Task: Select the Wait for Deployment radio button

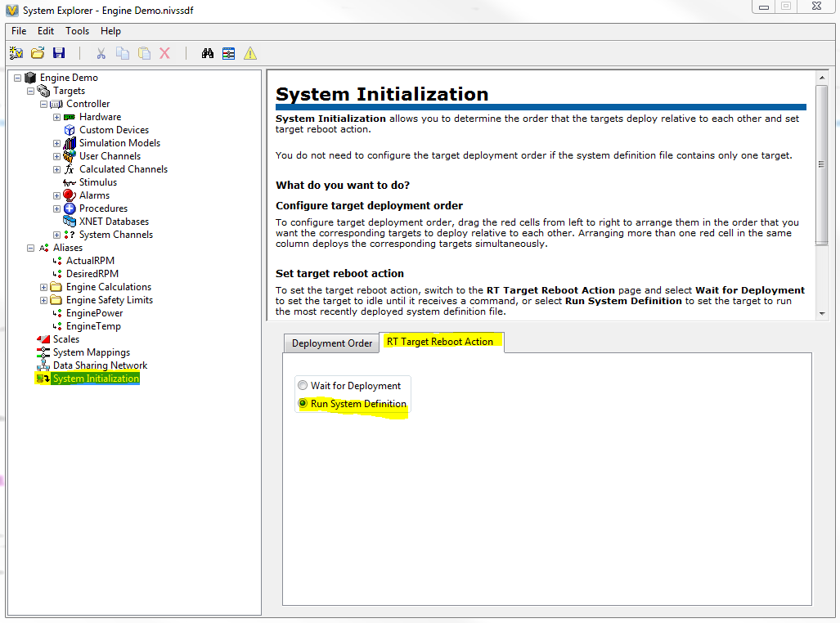Action: tap(303, 385)
